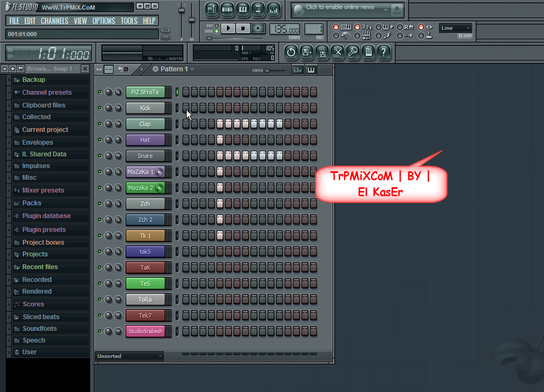Click the dashed-line icon in step sequencer header
Image resolution: width=544 pixels, height=392 pixels.
pyautogui.click(x=108, y=69)
